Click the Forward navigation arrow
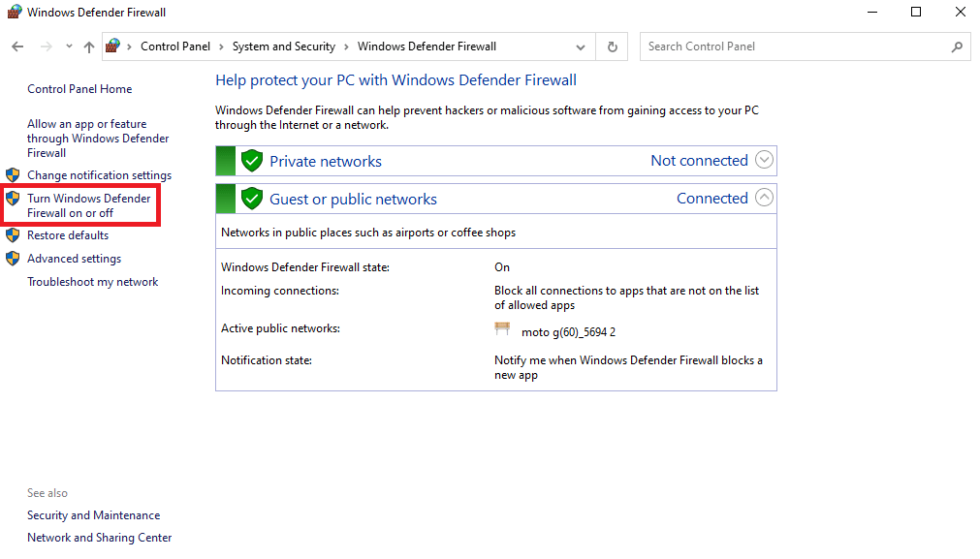Screen dimensions: 980x559 [x=47, y=47]
